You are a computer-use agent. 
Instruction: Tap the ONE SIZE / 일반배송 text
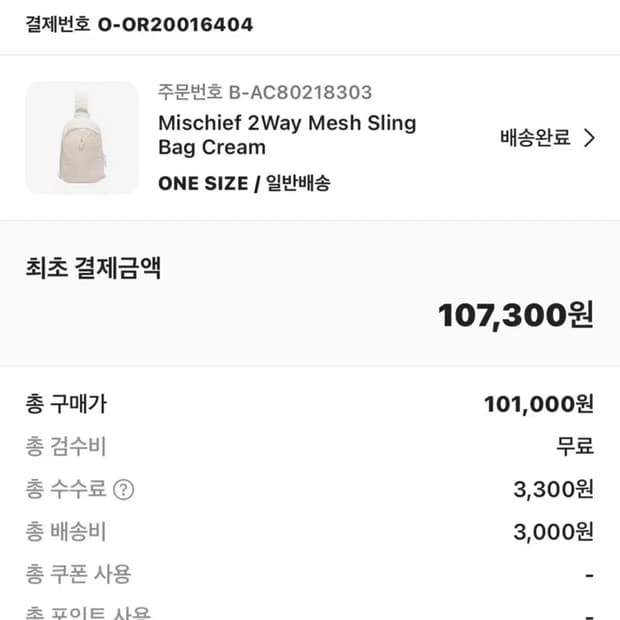click(244, 183)
